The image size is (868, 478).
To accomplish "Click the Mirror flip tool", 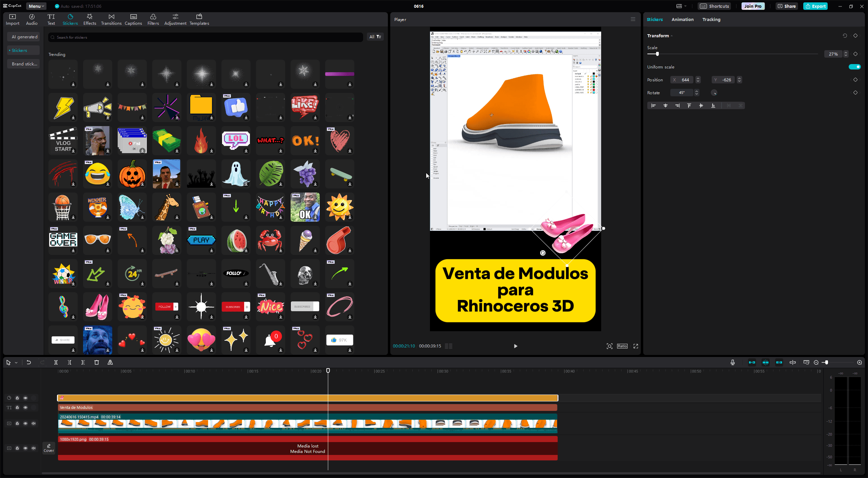I will click(110, 362).
